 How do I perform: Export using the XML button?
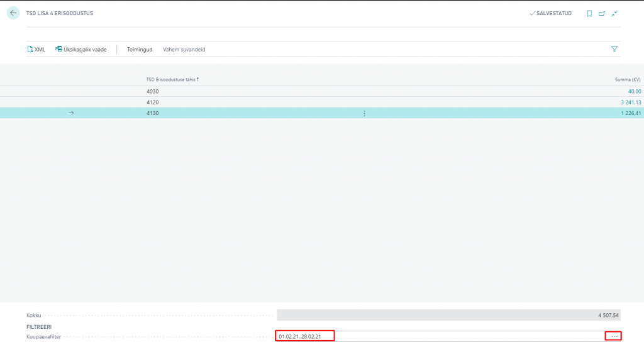36,49
